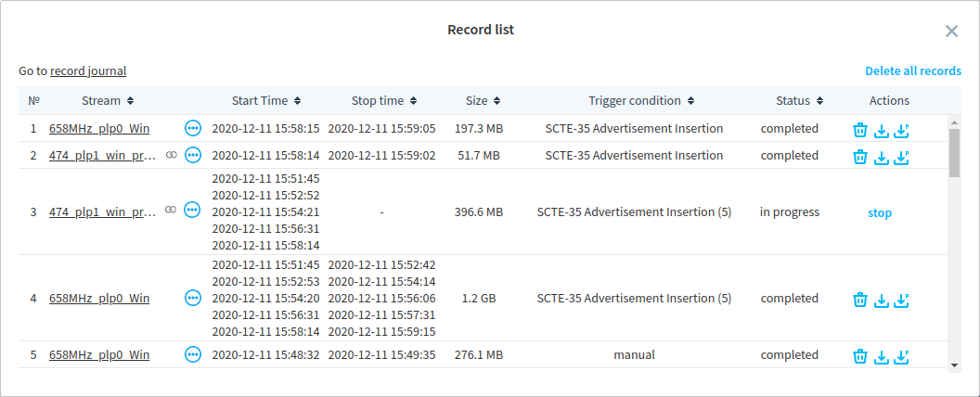Delete record 1 using the trash icon
The image size is (980, 397).
(x=860, y=130)
